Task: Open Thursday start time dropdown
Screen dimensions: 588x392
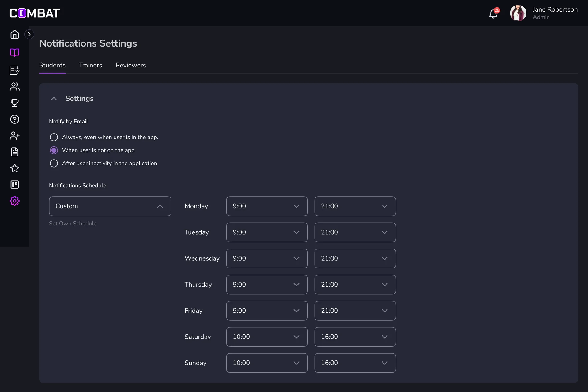Action: [x=267, y=285]
